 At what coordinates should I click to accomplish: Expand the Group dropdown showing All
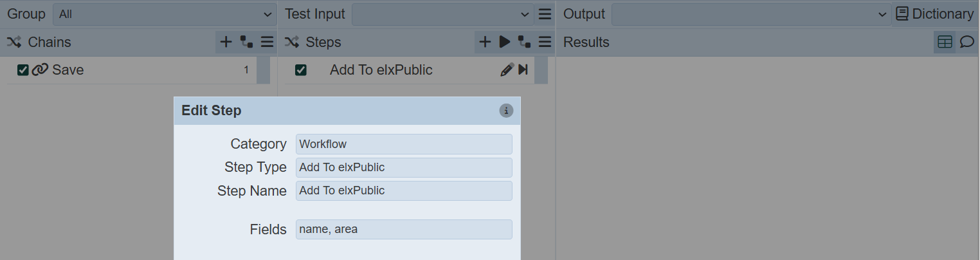tap(164, 14)
